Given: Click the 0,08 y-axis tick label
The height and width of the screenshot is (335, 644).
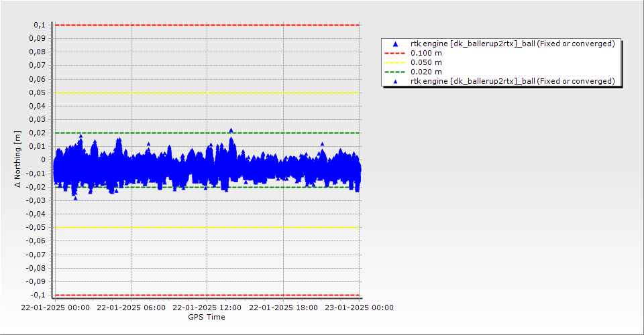Looking at the screenshot, I should [x=38, y=52].
